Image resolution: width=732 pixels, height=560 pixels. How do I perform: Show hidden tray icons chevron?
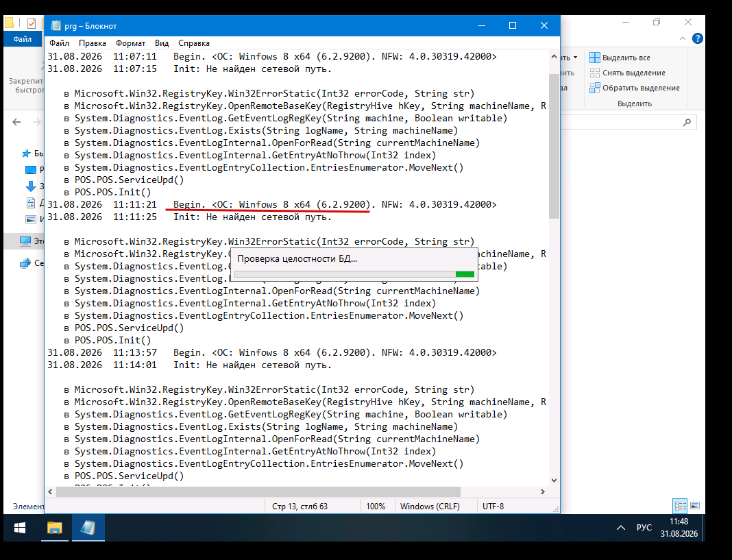(x=620, y=528)
